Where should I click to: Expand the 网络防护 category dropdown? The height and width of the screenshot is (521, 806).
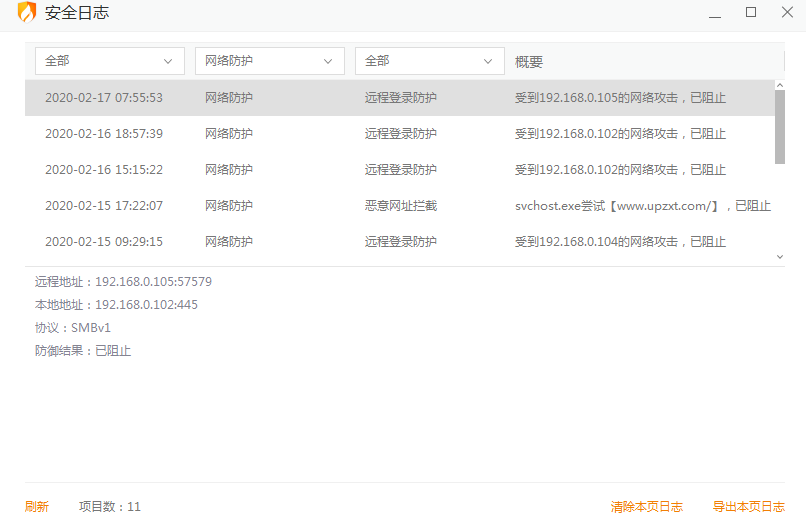click(270, 61)
